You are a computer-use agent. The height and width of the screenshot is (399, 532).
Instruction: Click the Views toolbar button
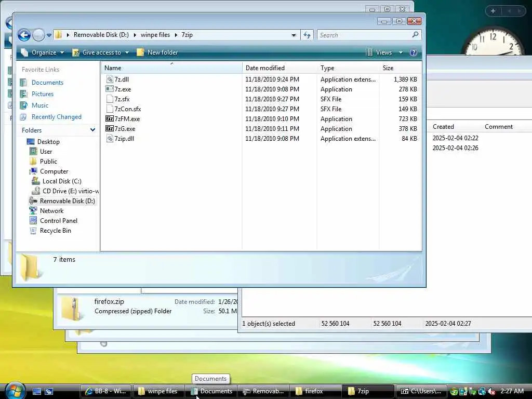tap(379, 52)
